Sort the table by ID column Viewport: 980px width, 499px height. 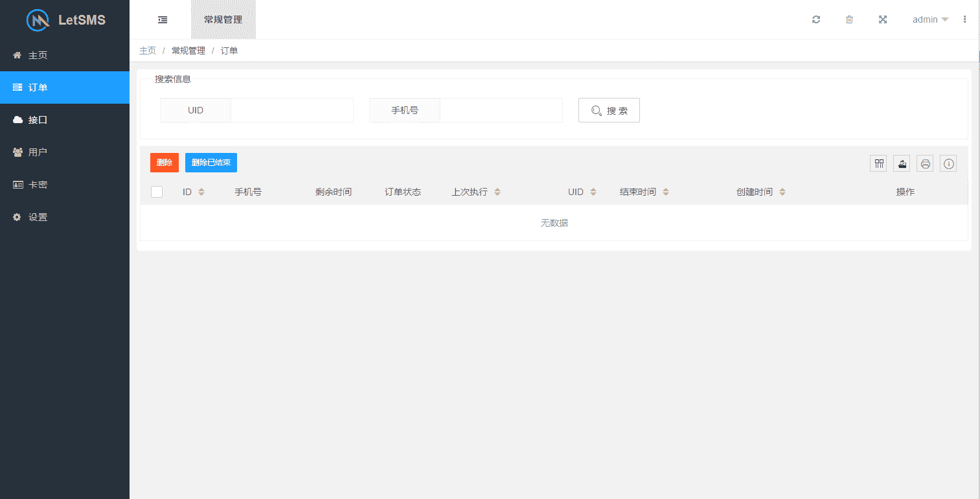click(x=201, y=192)
